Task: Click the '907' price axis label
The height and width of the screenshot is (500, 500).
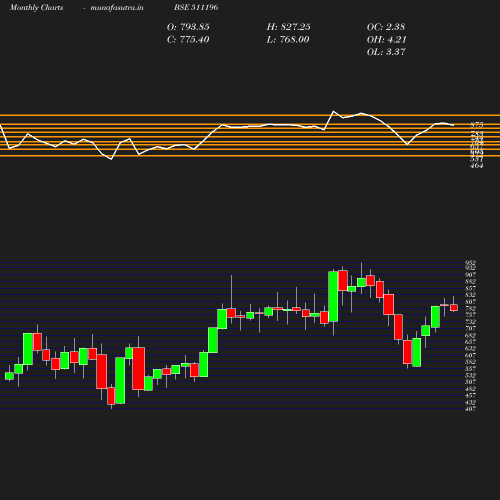Action: pos(471,275)
